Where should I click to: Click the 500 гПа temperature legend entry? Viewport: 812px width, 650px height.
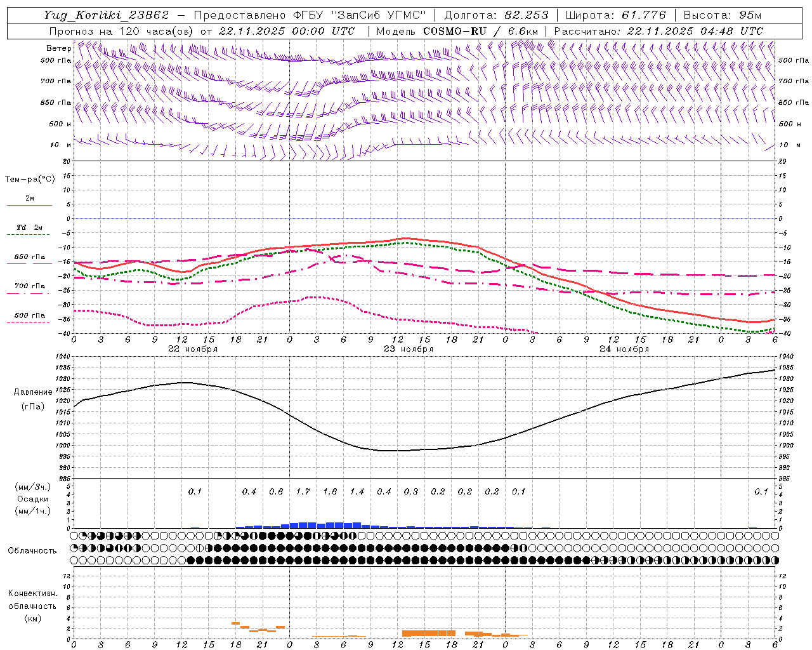click(x=29, y=315)
